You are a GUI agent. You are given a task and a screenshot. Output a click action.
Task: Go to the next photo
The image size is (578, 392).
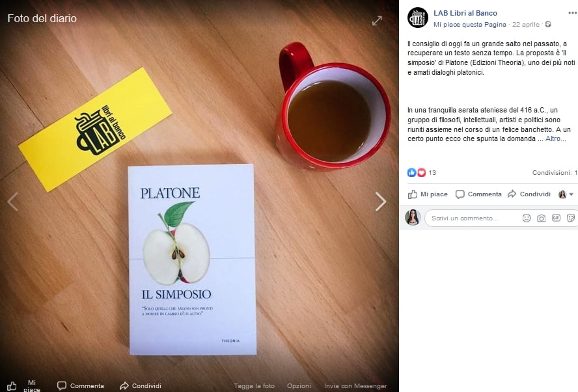[380, 202]
